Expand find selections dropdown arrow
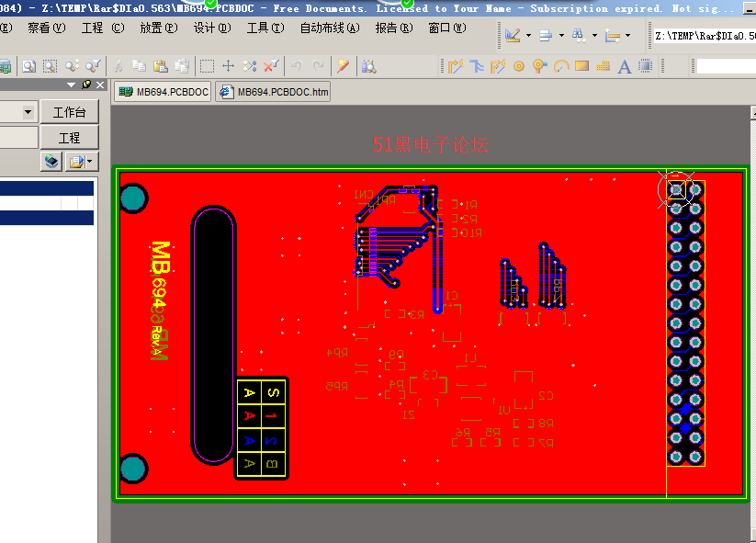The height and width of the screenshot is (543, 756). click(594, 35)
